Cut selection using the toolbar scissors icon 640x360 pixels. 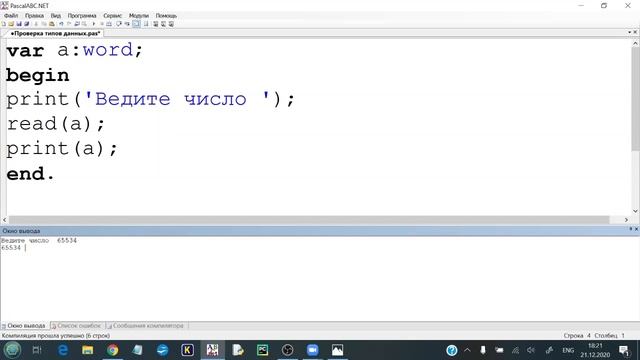point(36,24)
